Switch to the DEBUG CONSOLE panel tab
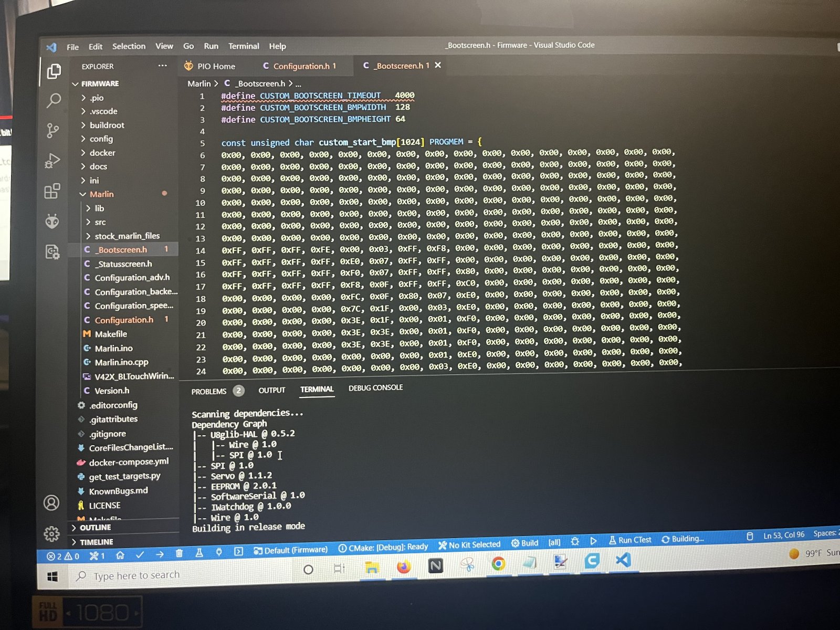Viewport: 840px width, 630px height. [376, 387]
